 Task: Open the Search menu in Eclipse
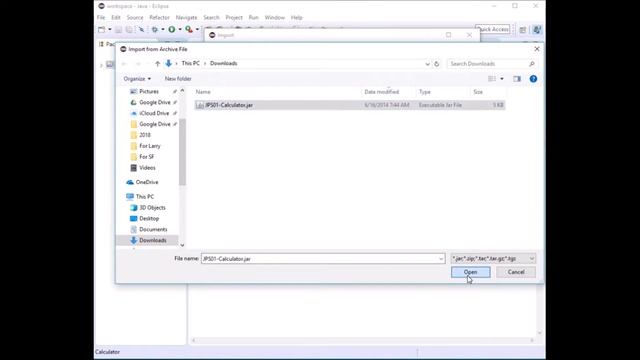pyautogui.click(x=211, y=18)
